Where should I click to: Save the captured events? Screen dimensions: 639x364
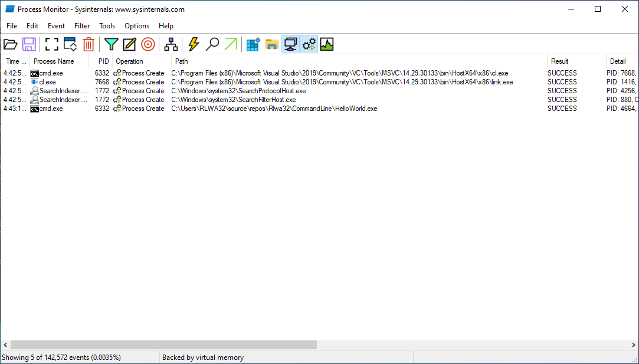pos(29,44)
